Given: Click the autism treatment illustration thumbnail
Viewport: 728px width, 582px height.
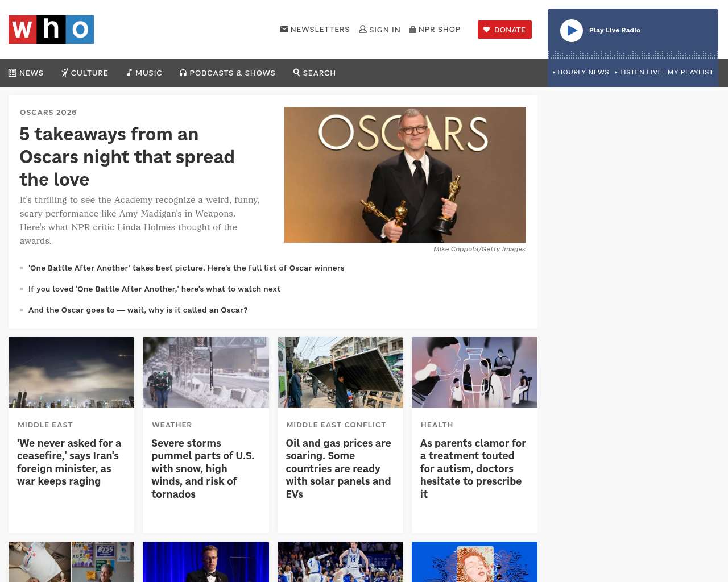Looking at the screenshot, I should [x=474, y=372].
